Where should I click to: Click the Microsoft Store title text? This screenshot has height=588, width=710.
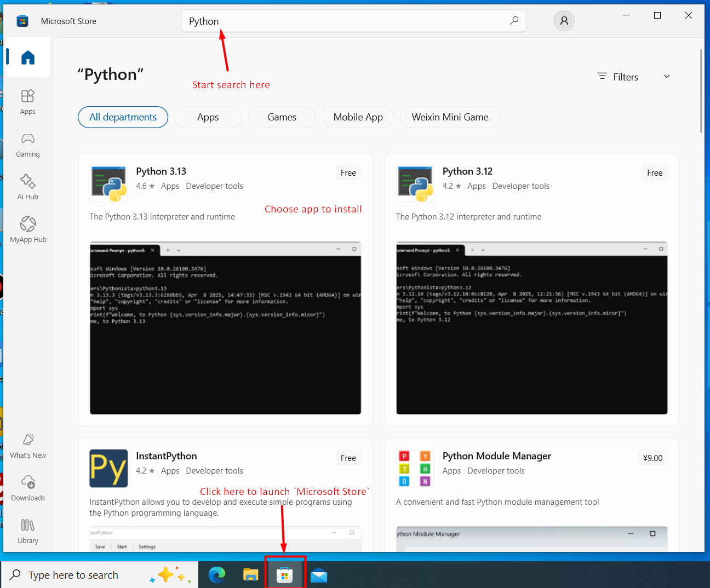point(68,21)
